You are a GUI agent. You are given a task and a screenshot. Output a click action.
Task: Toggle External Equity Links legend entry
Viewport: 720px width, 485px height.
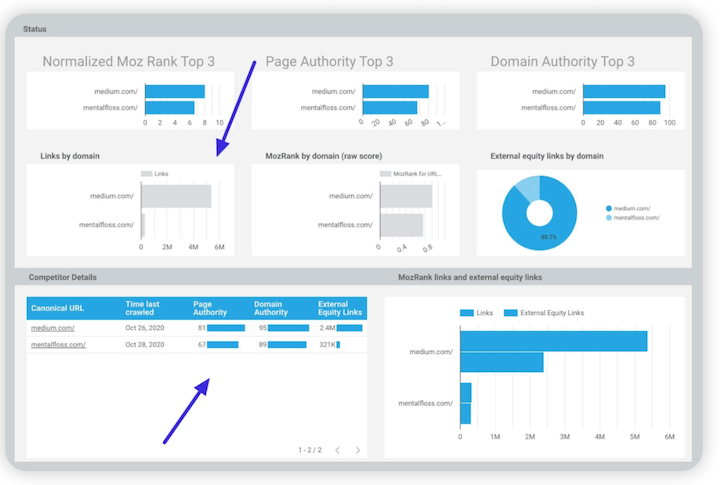coord(546,313)
